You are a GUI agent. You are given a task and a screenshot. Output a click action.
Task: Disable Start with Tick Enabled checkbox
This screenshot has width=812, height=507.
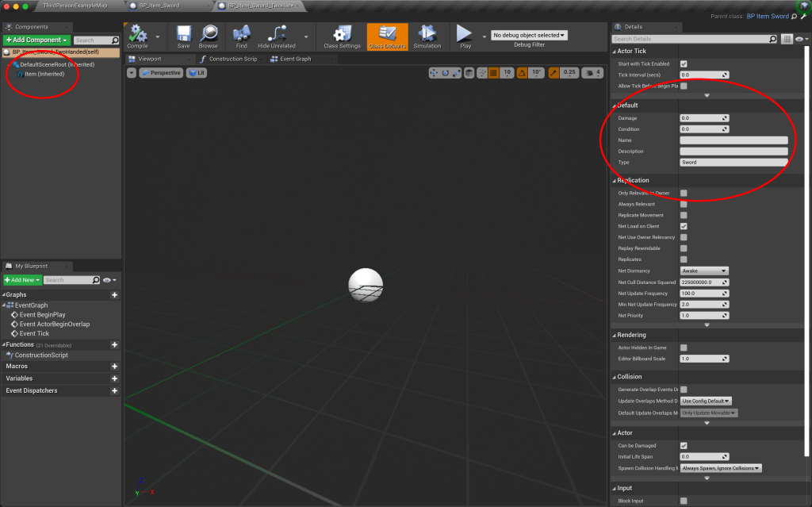(x=684, y=63)
